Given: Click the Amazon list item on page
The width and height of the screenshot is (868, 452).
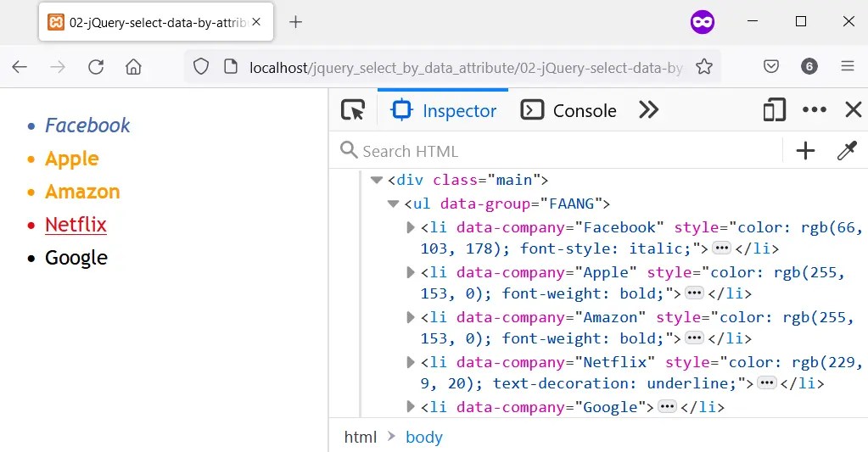Looking at the screenshot, I should point(82,192).
